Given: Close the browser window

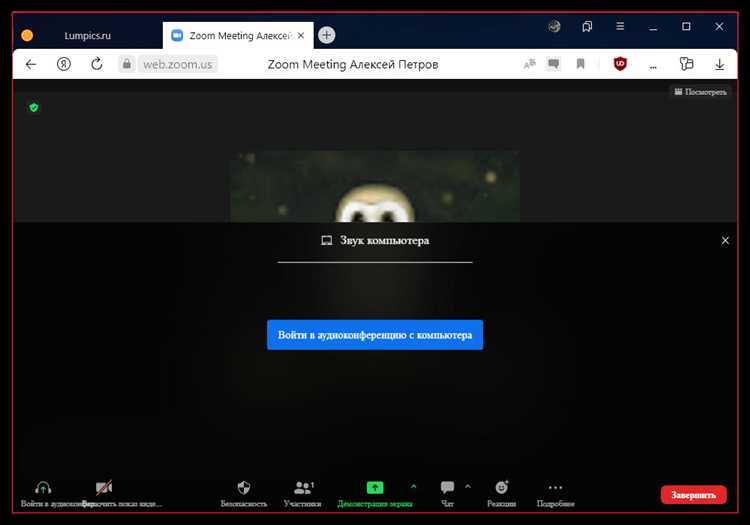Looking at the screenshot, I should click(719, 26).
